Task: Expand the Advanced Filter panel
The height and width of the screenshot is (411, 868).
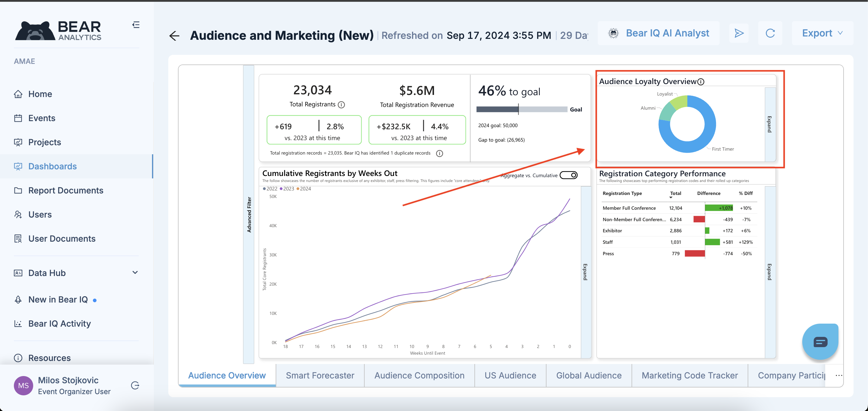Action: point(249,215)
